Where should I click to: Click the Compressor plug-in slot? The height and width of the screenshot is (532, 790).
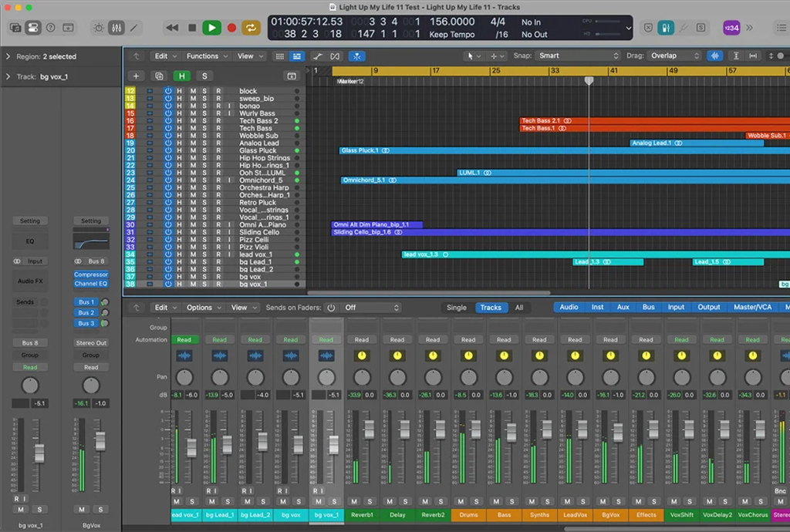(91, 274)
